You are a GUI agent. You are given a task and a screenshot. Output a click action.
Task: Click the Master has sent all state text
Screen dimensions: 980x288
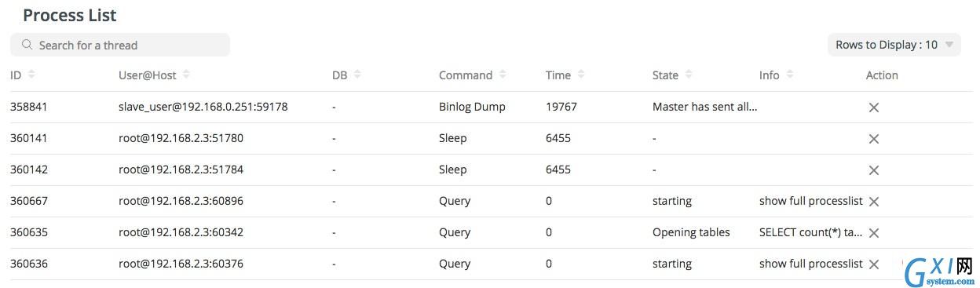click(x=705, y=107)
